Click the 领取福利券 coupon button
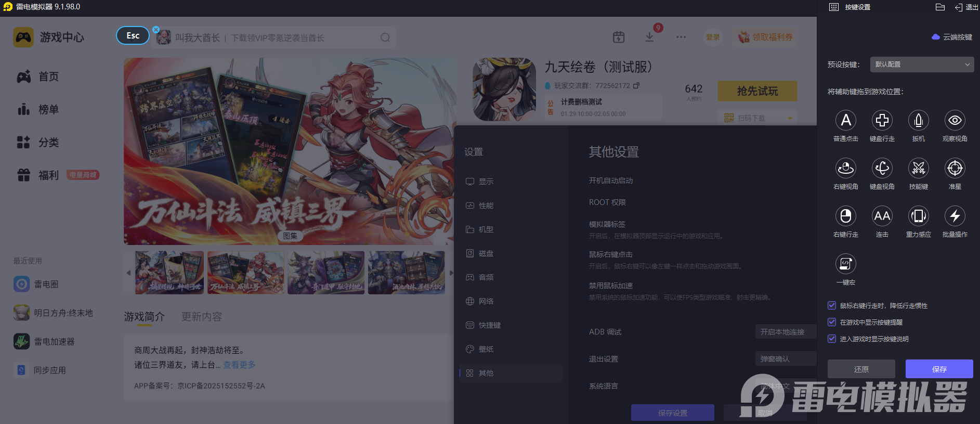980x424 pixels. (765, 37)
